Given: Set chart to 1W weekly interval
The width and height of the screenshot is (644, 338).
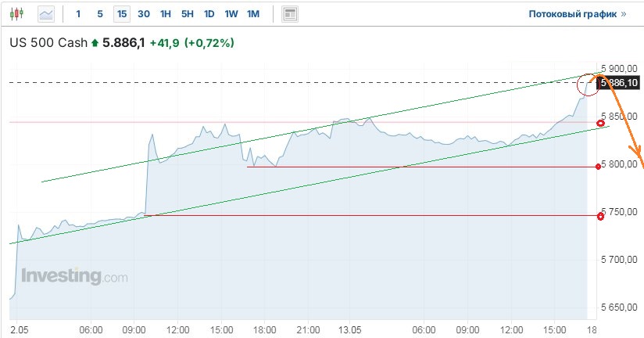Looking at the screenshot, I should [x=231, y=14].
